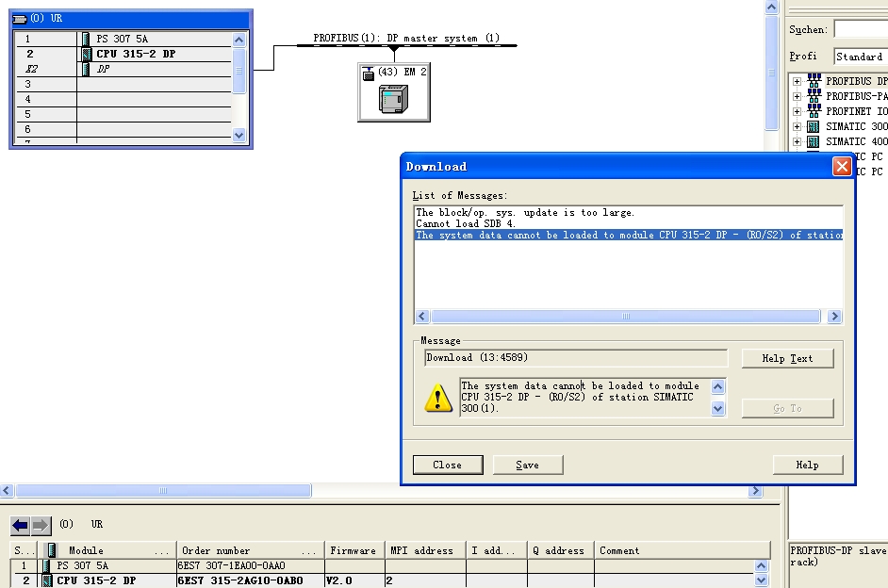Click the PROFIBUS-PA catalog icon
888x588 pixels.
(814, 96)
